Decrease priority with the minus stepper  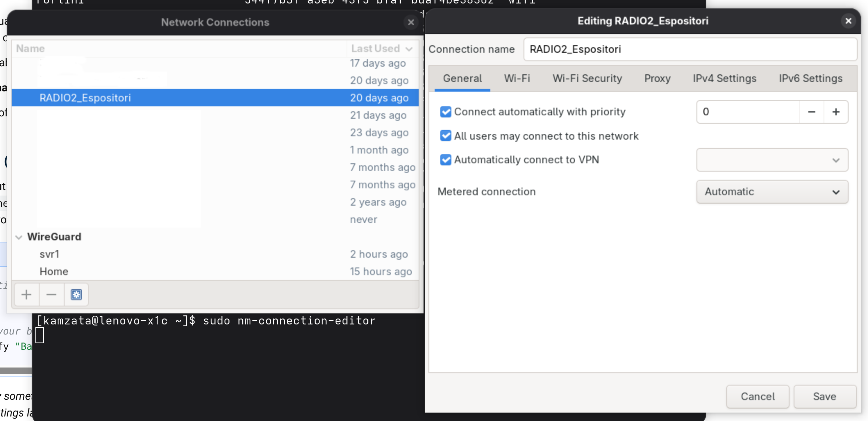[x=811, y=112]
